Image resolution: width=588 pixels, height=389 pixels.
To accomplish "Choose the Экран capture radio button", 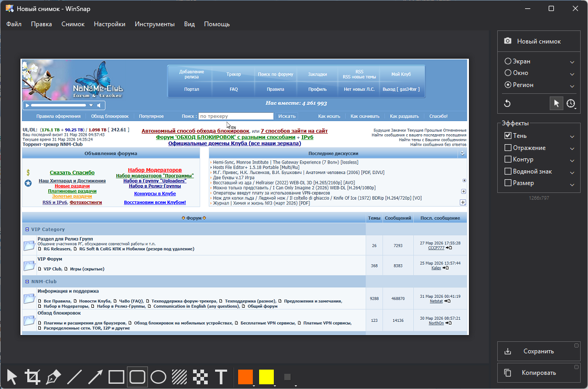I will click(508, 61).
